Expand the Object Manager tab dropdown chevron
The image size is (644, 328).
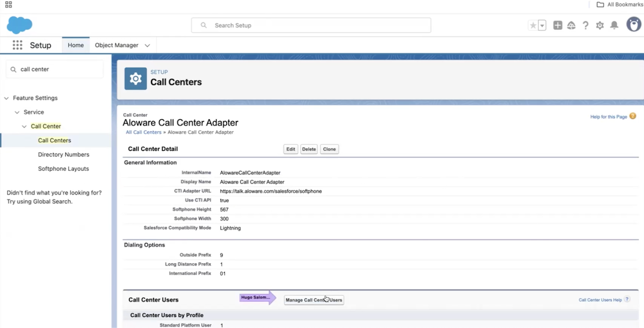click(147, 46)
